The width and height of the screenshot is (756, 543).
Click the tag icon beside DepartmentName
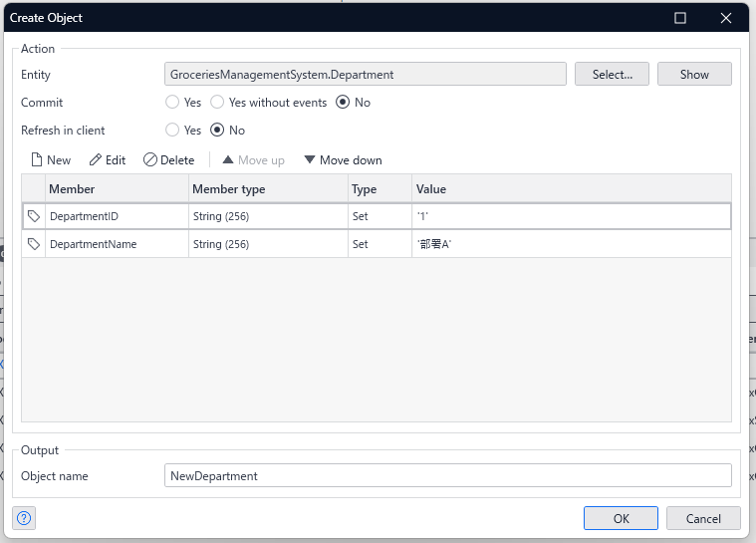33,244
